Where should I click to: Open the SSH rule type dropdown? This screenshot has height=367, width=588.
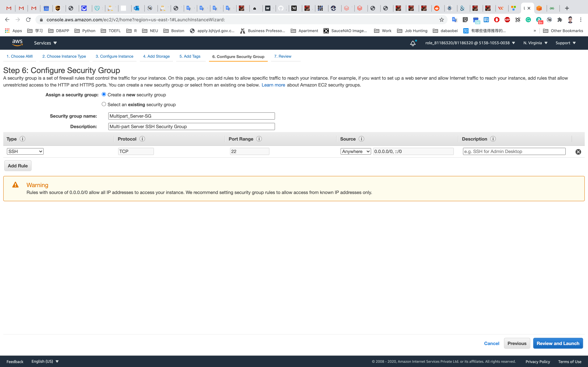coord(25,151)
